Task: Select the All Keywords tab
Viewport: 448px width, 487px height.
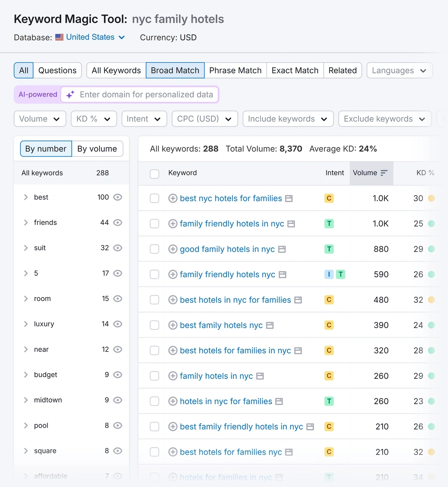Action: [x=116, y=71]
